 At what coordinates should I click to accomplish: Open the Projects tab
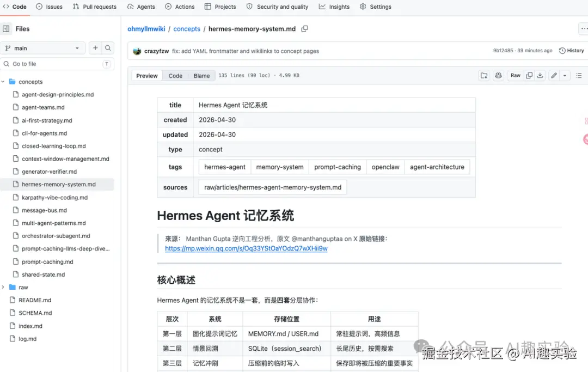[x=220, y=7]
